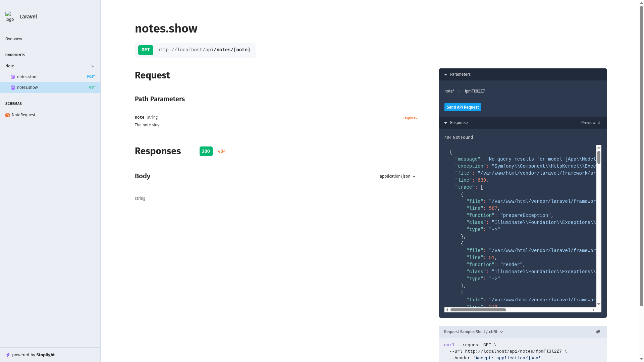644x362 pixels.
Task: Click the horizontal scrollbar thumb in response
Action: click(478, 310)
